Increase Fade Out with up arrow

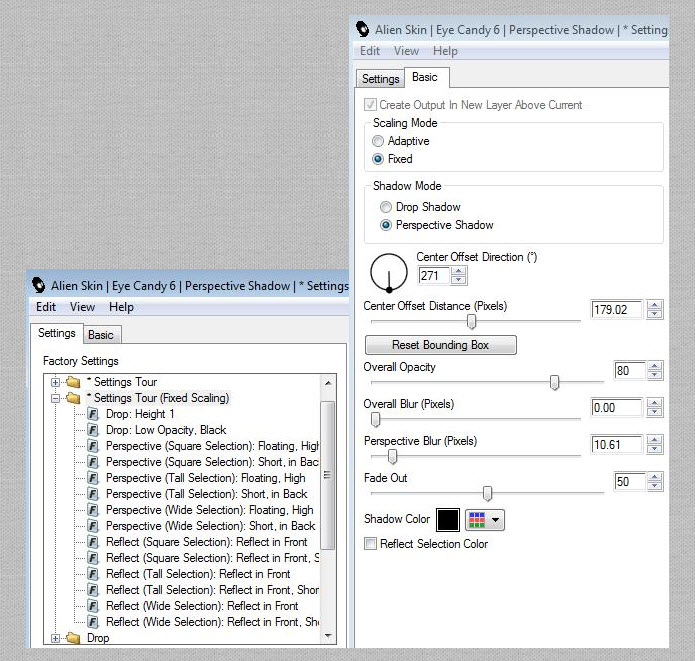coord(655,477)
